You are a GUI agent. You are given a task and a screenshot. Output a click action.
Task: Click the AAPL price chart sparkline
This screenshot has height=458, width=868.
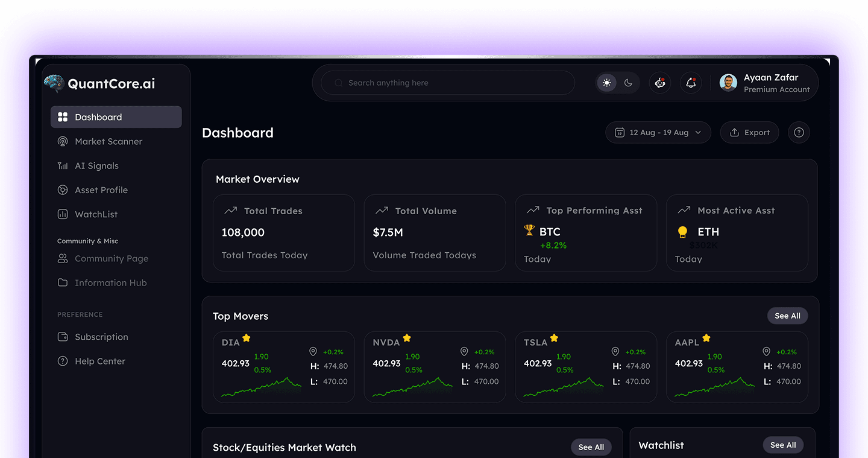click(x=715, y=387)
